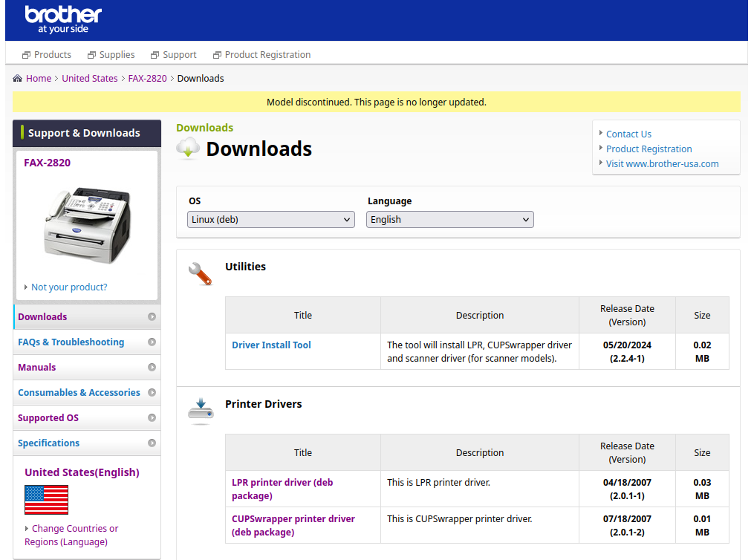
Task: Click 'This is CUPSwrapper printer driver.' description
Action: coord(459,518)
